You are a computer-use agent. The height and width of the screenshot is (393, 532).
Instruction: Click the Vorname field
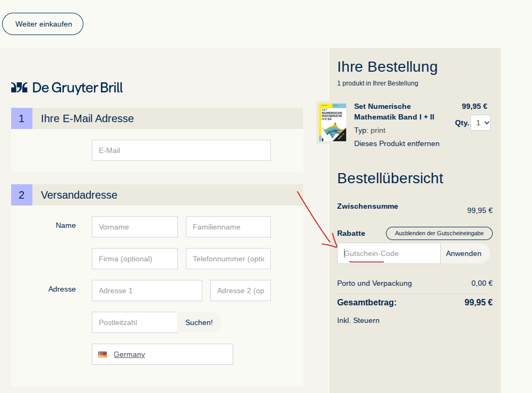tap(135, 227)
